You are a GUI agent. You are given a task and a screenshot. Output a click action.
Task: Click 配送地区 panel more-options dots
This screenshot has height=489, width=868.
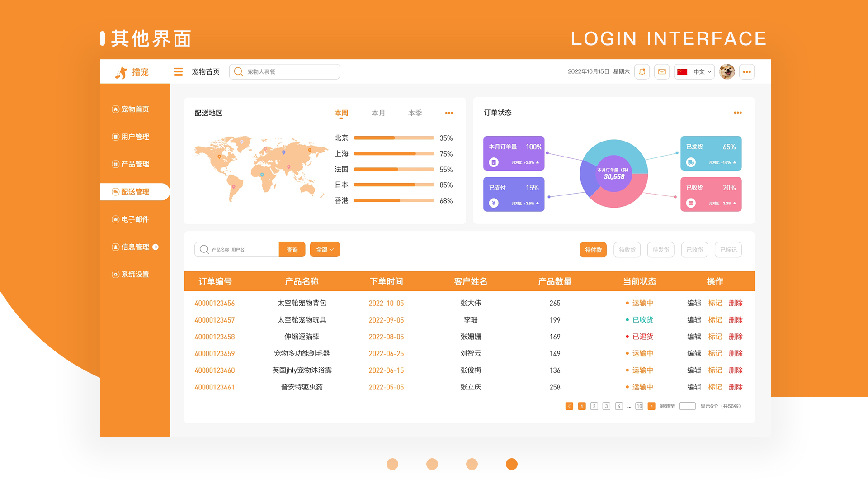click(x=449, y=113)
